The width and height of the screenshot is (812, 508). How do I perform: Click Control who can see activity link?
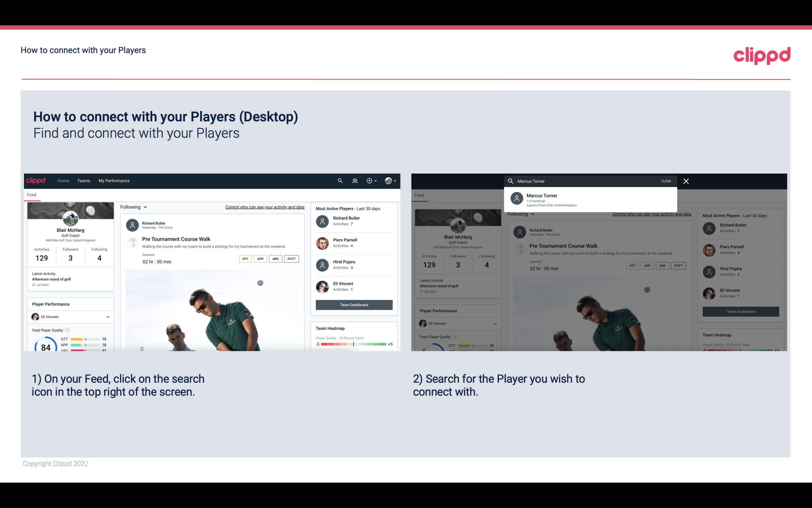point(264,207)
